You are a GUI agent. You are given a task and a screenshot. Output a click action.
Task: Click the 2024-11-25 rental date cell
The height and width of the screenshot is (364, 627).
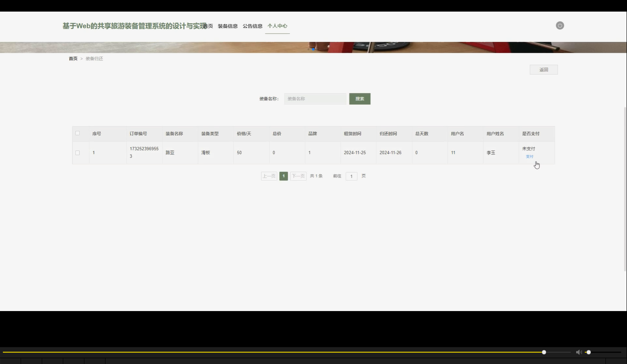355,153
